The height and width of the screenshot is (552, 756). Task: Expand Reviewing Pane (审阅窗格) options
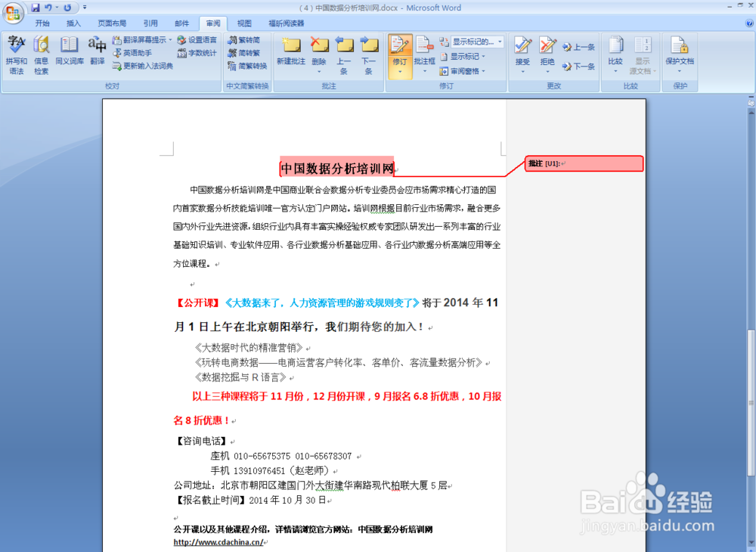coord(463,71)
